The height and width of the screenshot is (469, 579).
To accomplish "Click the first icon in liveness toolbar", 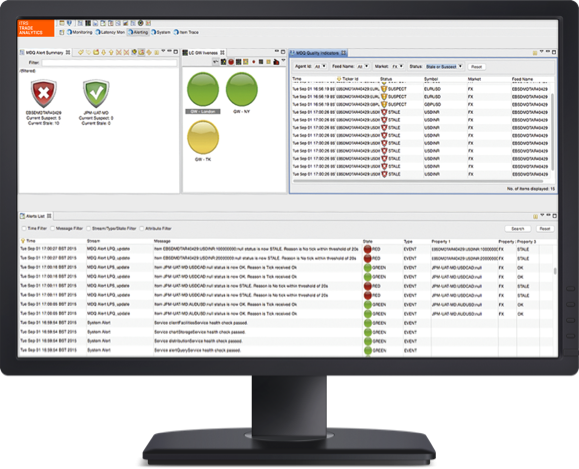I will [x=216, y=62].
